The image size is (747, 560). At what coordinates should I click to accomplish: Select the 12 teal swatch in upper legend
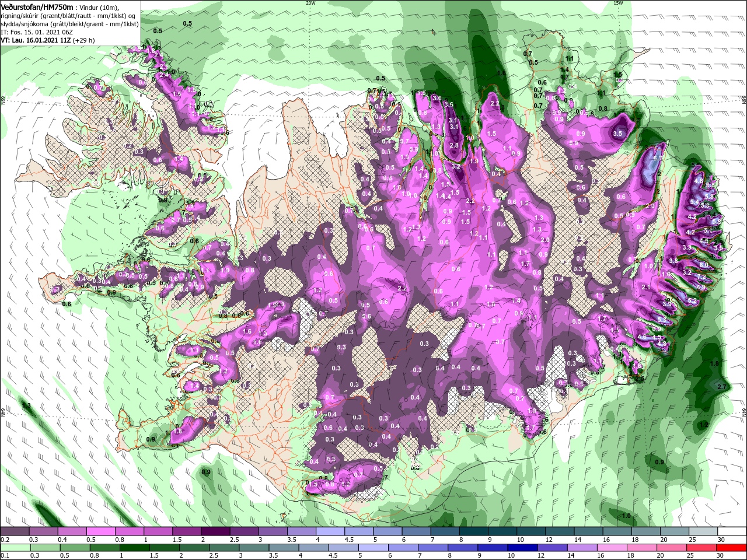coord(558,531)
